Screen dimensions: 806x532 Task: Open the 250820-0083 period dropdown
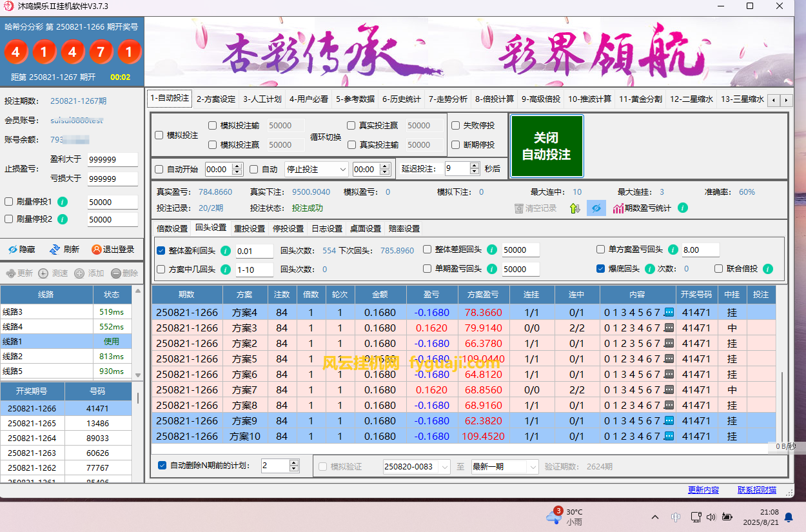tap(416, 466)
